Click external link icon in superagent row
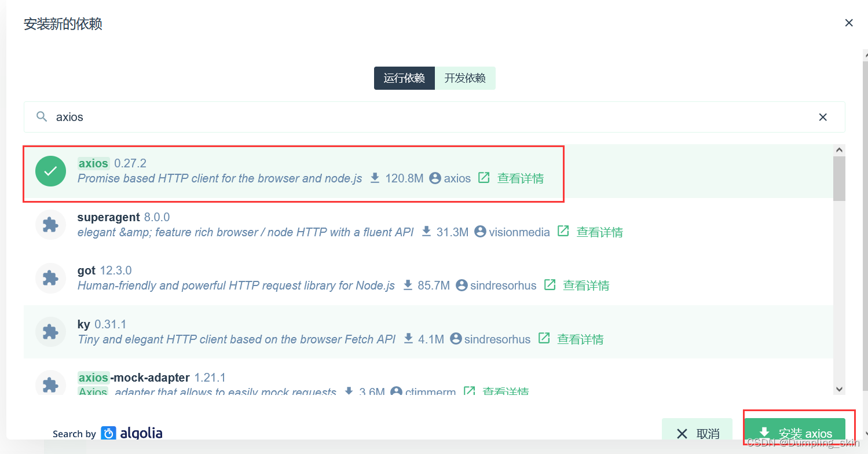The image size is (868, 454). coord(563,231)
